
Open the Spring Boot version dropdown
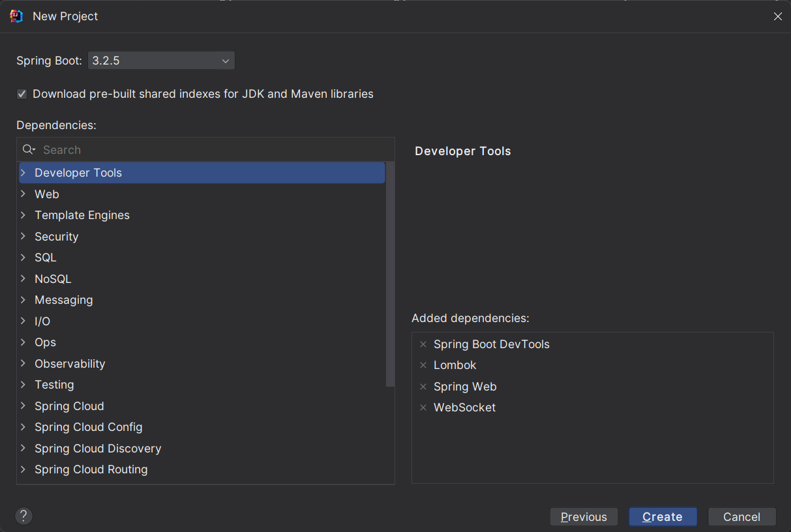161,61
